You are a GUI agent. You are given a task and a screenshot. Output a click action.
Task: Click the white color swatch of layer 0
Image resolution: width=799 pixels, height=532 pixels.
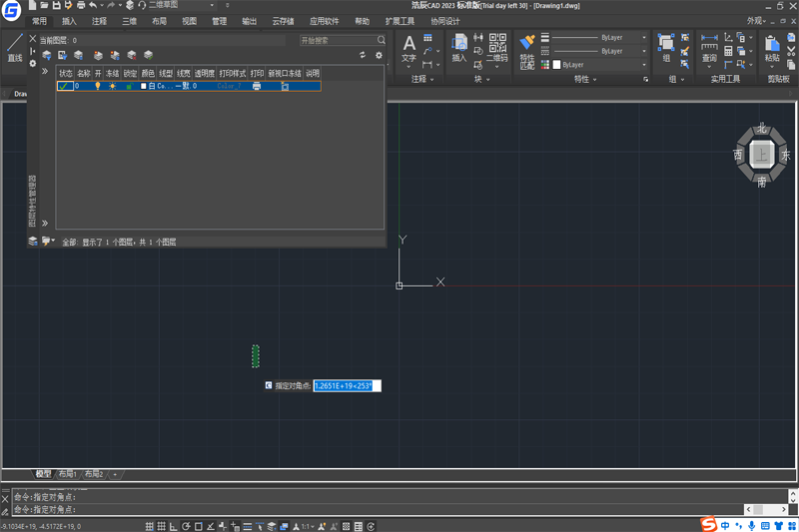tap(144, 87)
